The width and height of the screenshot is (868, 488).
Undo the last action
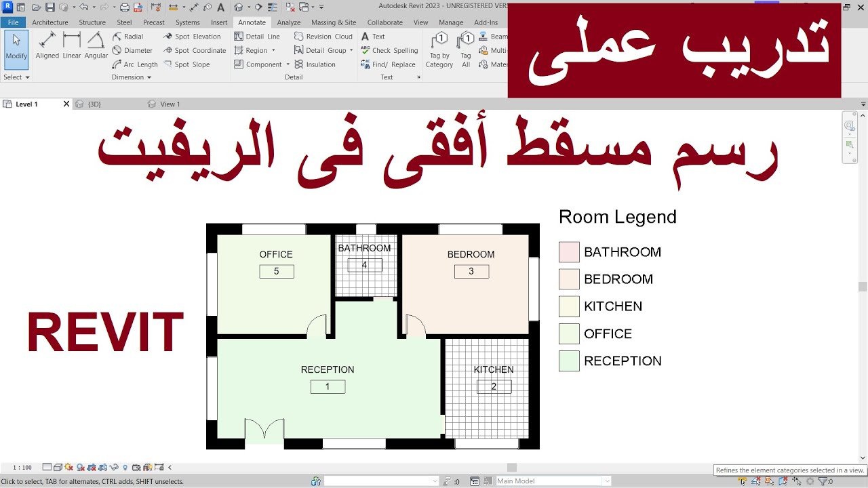pos(84,7)
